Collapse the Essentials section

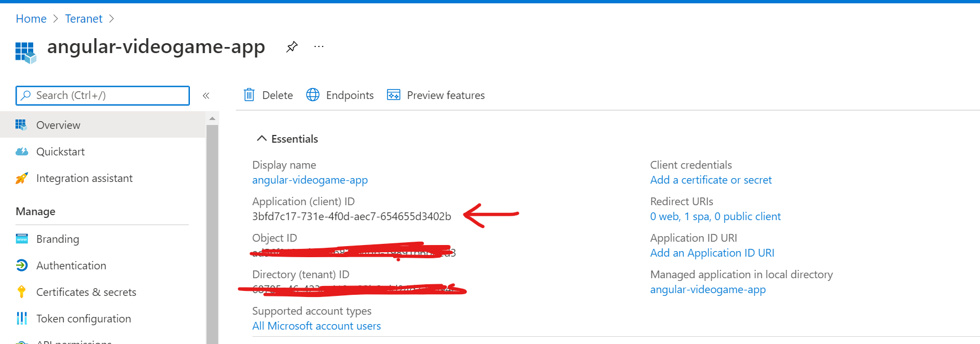[262, 139]
